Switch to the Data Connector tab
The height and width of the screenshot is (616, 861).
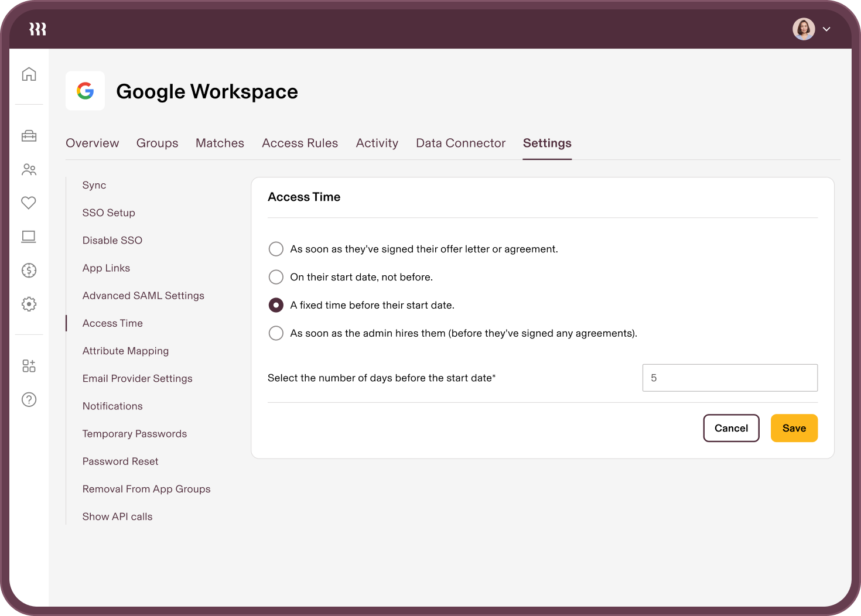(x=461, y=143)
